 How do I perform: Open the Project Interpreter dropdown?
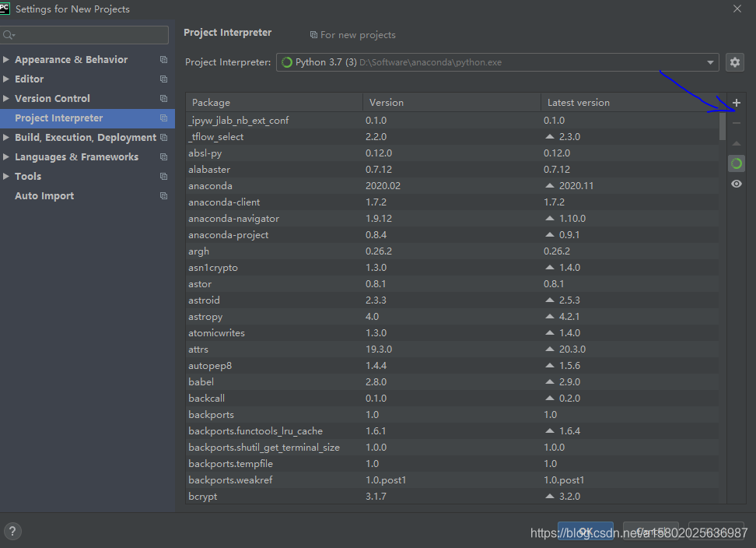tap(498, 62)
